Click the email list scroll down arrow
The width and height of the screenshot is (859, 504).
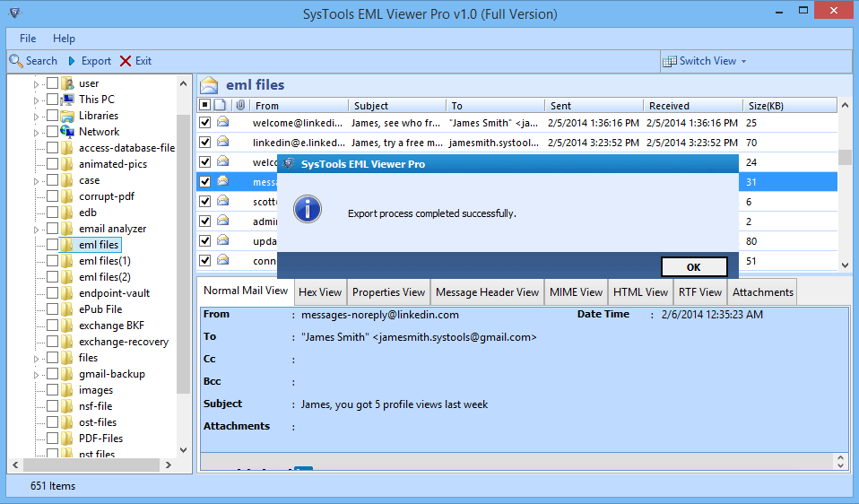point(845,265)
